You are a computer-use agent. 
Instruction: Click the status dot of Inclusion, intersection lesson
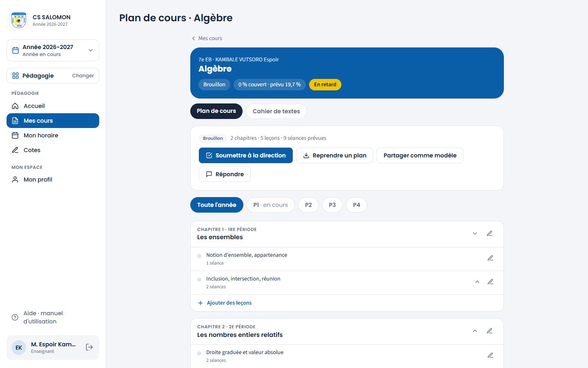coord(199,280)
